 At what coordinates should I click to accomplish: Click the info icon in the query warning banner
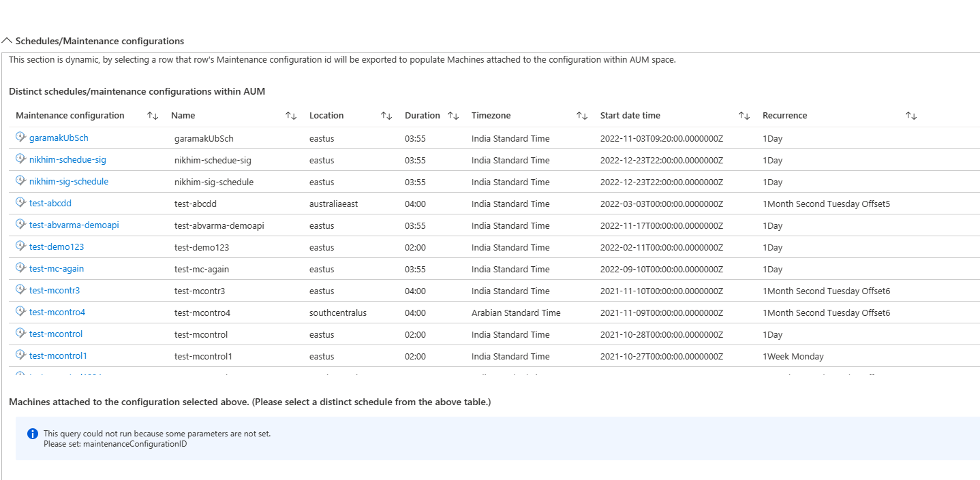pos(32,434)
